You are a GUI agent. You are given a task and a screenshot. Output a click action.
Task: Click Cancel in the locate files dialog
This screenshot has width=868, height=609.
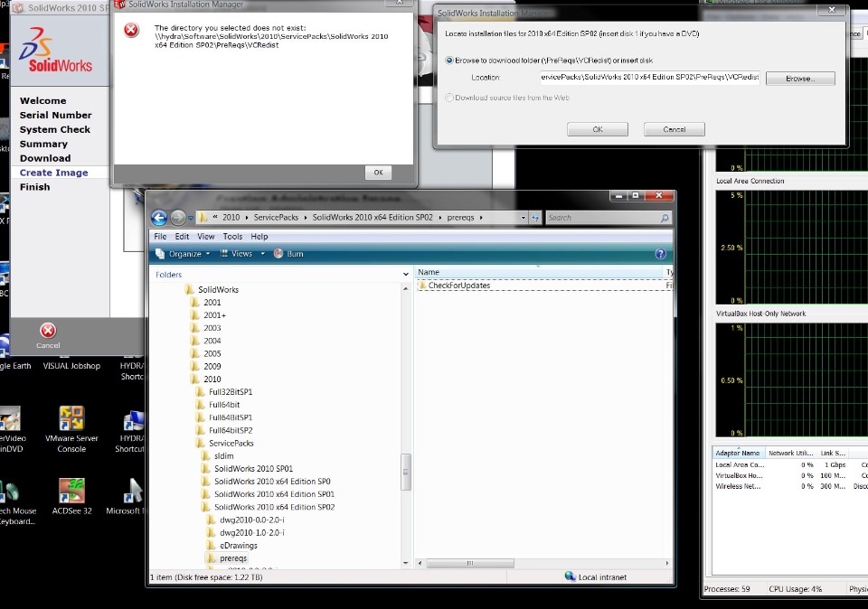pyautogui.click(x=675, y=129)
